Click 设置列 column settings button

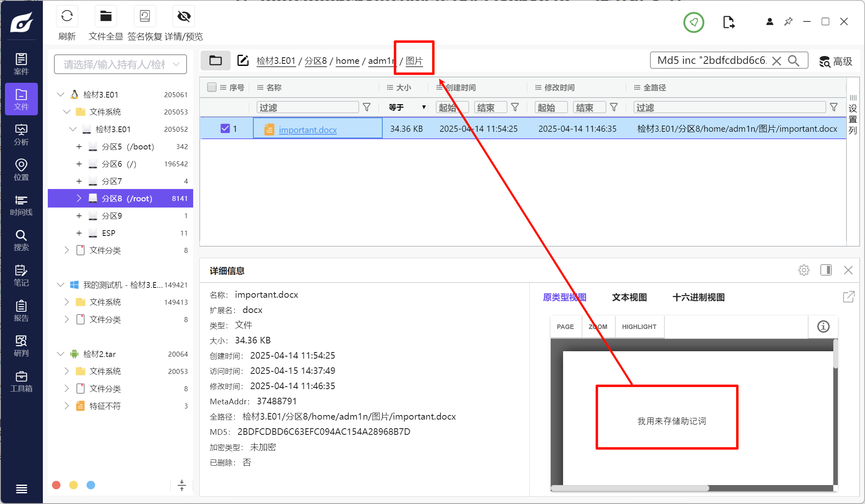(x=853, y=115)
